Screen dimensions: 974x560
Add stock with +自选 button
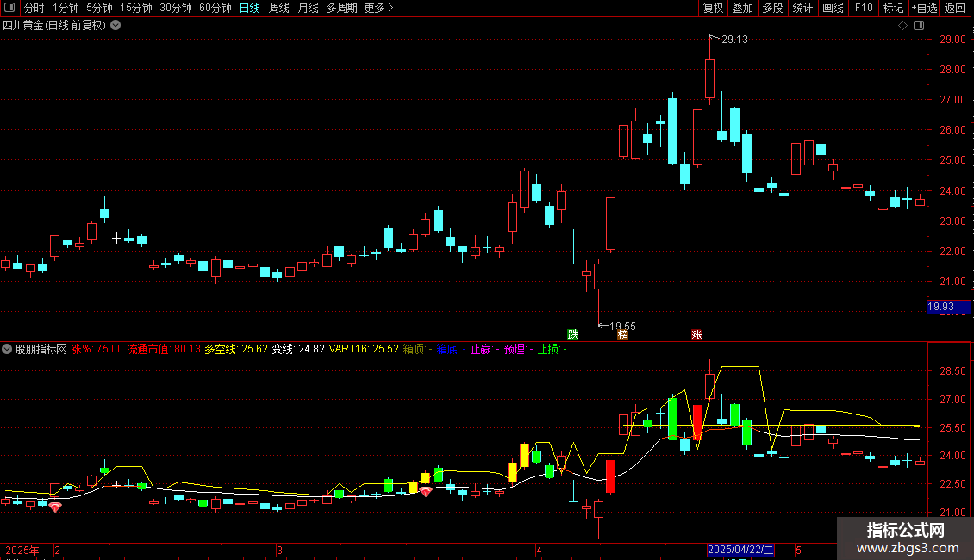click(x=924, y=8)
